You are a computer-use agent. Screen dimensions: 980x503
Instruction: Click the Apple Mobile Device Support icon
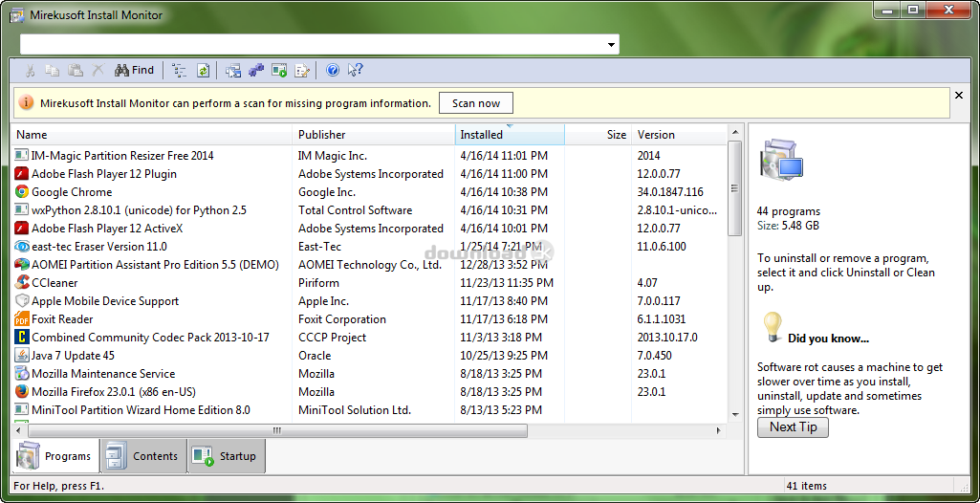22,300
